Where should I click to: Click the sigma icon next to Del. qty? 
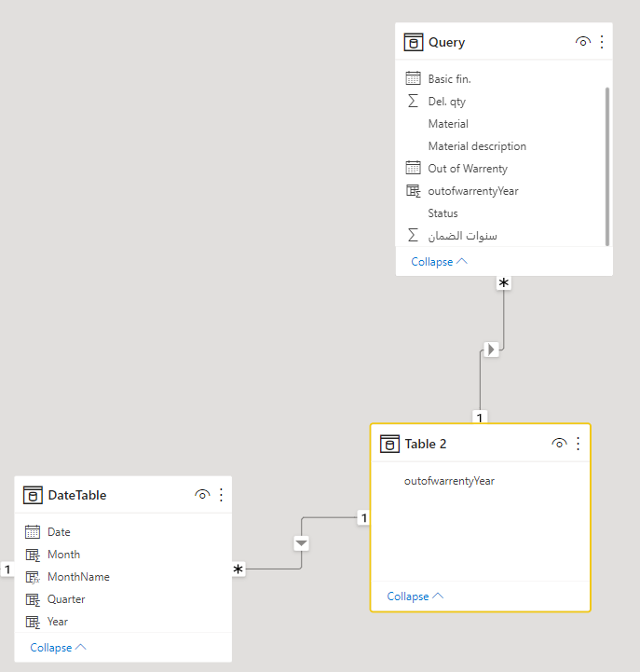[413, 102]
